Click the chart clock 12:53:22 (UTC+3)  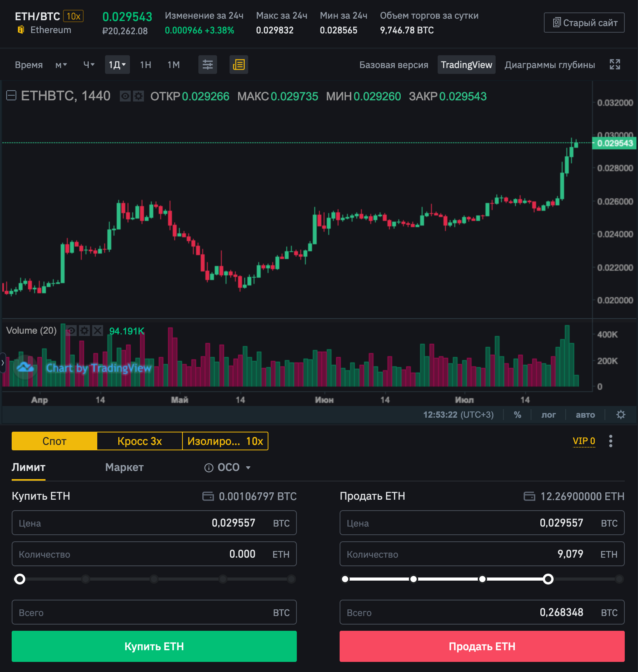[x=458, y=415]
